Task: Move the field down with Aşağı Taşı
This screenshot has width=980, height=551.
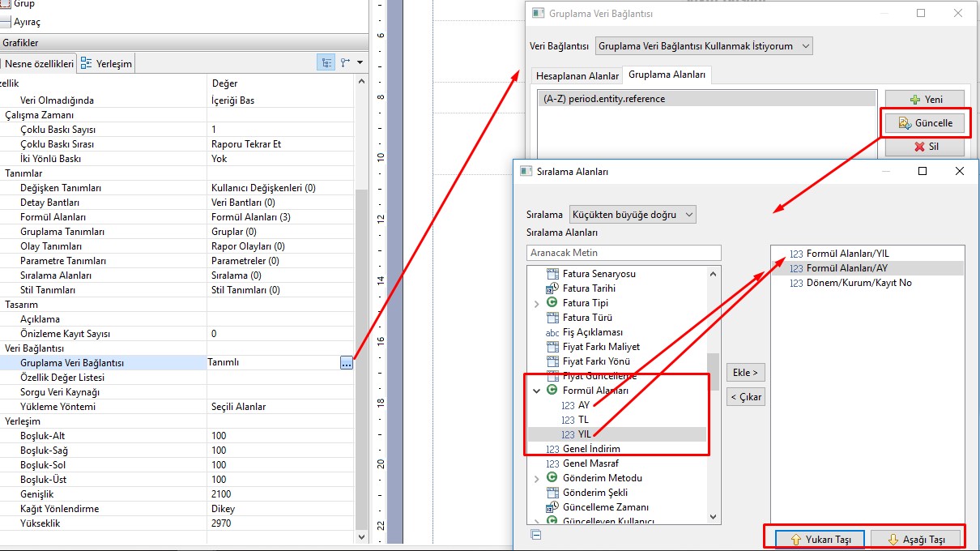Action: tap(916, 540)
